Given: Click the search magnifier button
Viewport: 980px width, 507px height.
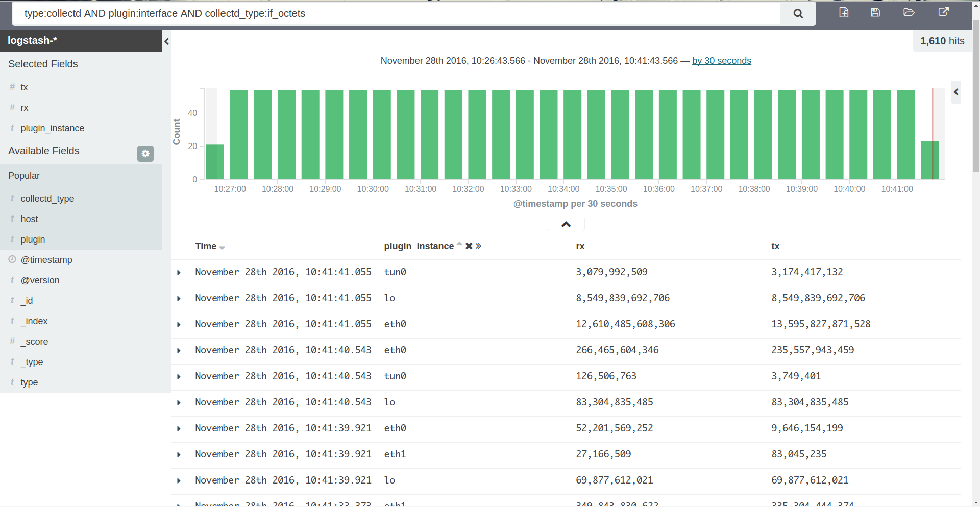Looking at the screenshot, I should (798, 14).
